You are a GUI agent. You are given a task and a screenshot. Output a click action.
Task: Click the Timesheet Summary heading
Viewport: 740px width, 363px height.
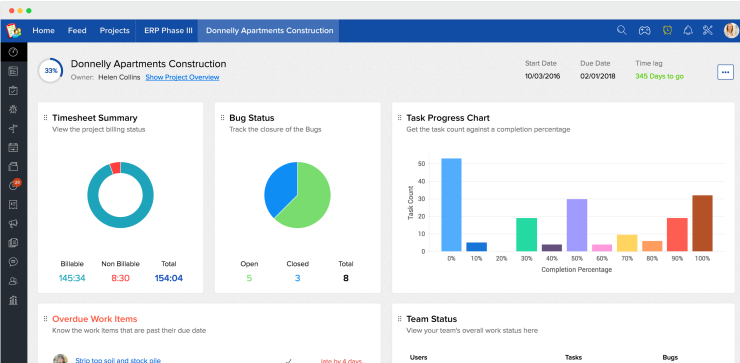tap(95, 118)
